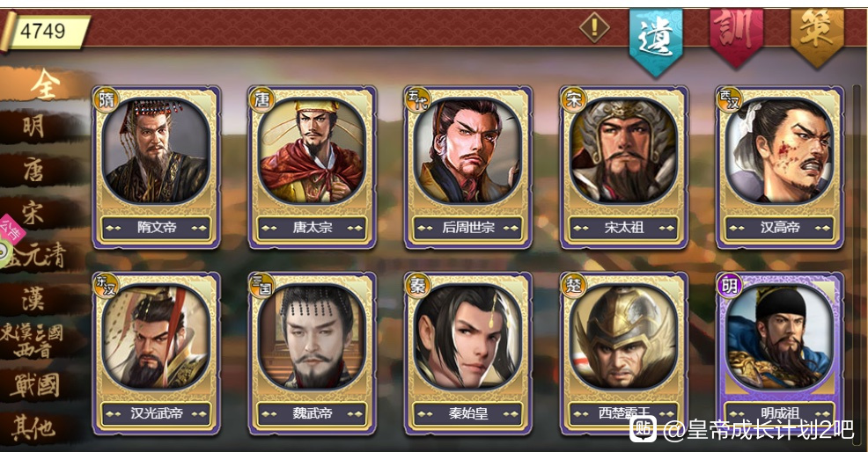Click the pink 公告 notice badge
Viewport: 868px width, 452px height.
tap(10, 228)
